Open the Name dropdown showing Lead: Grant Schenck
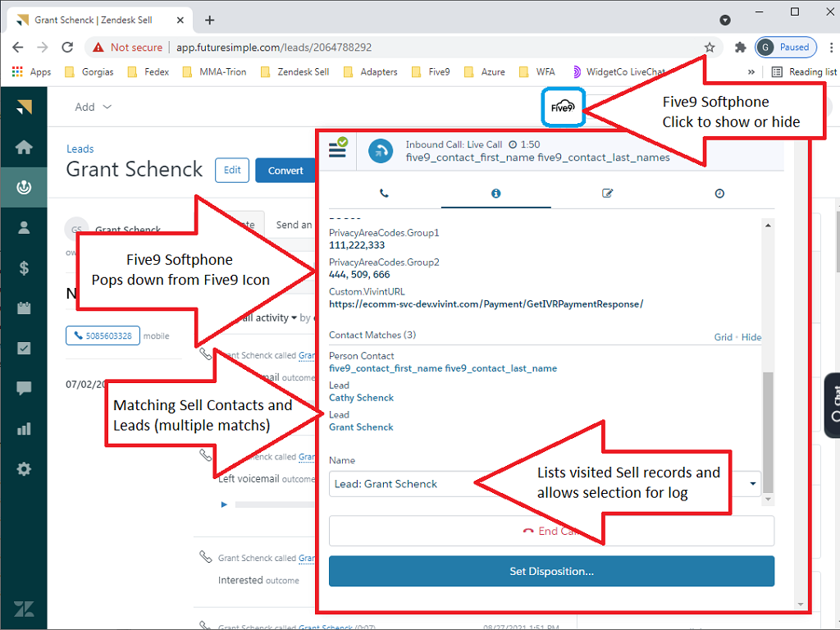This screenshot has width=840, height=630. click(545, 484)
